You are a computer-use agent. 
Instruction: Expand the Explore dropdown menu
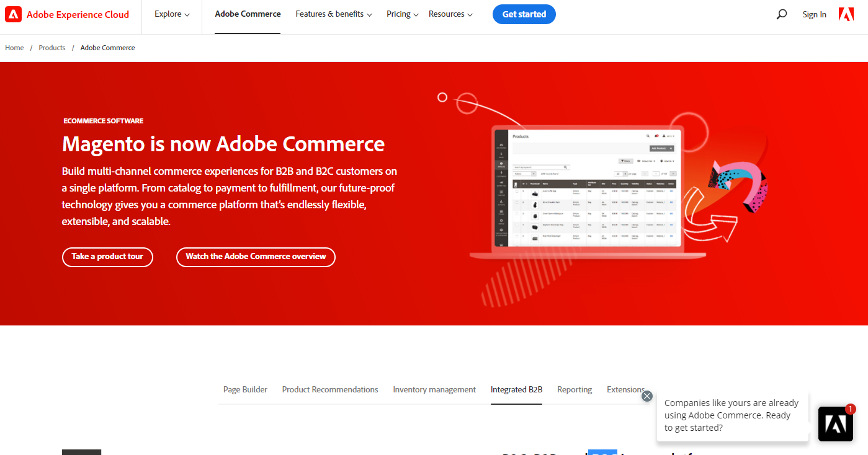[172, 14]
